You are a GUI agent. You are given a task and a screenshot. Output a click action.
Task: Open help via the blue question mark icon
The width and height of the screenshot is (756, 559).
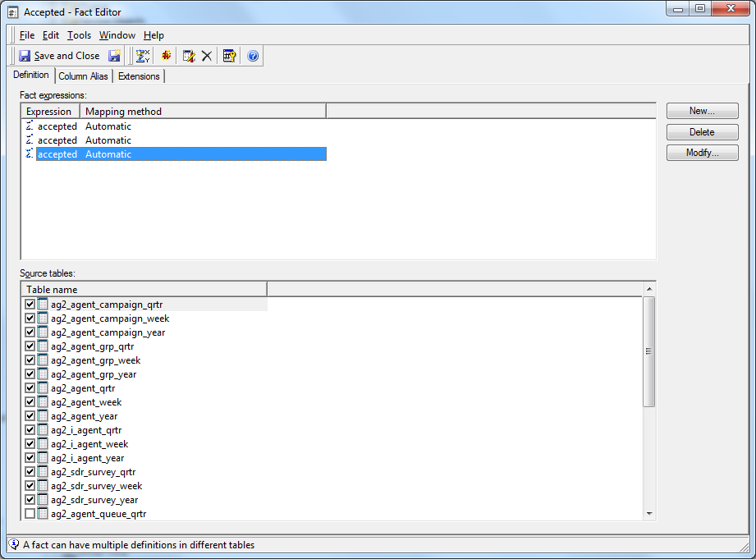pos(253,56)
